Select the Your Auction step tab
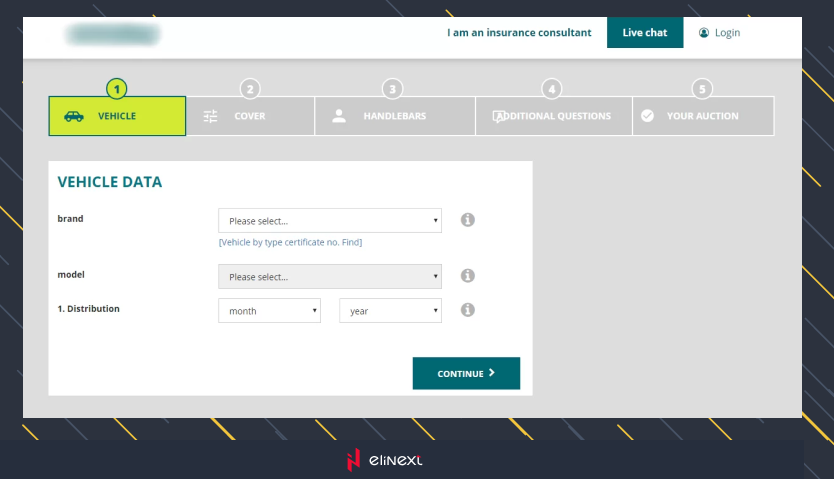834x479 pixels. [x=702, y=116]
